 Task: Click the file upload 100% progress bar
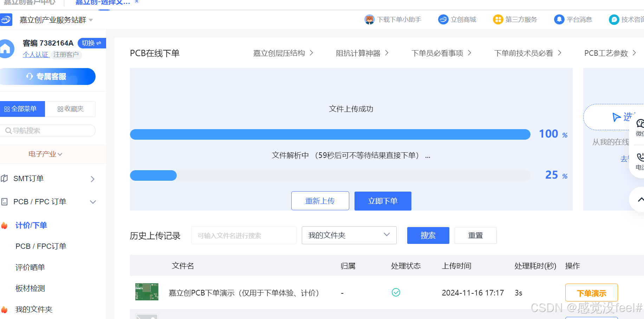[330, 134]
